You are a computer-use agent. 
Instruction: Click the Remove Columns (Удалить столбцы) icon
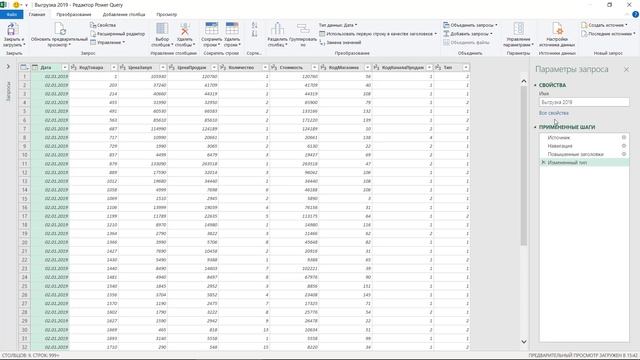click(184, 29)
